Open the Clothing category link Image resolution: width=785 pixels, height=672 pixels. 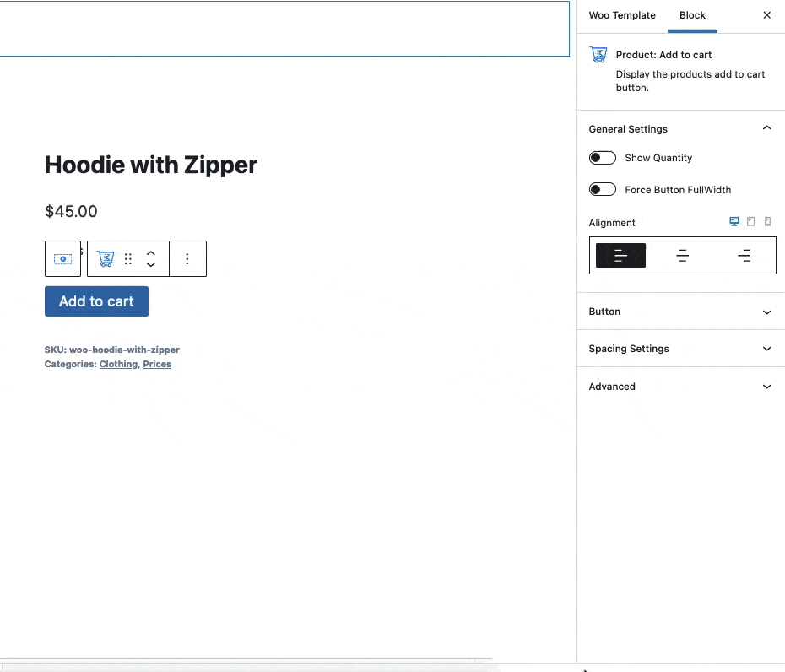(119, 364)
